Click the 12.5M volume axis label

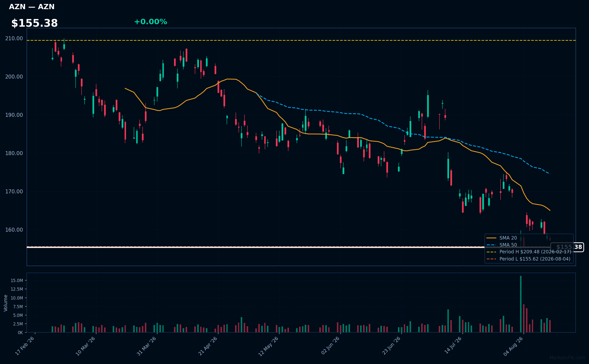(17, 289)
